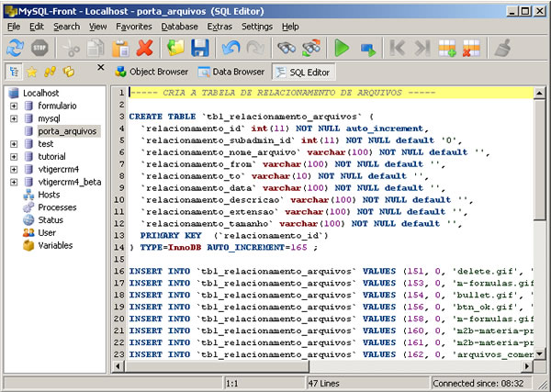The width and height of the screenshot is (551, 392).
Task: Open the Edit menu
Action: coord(37,27)
